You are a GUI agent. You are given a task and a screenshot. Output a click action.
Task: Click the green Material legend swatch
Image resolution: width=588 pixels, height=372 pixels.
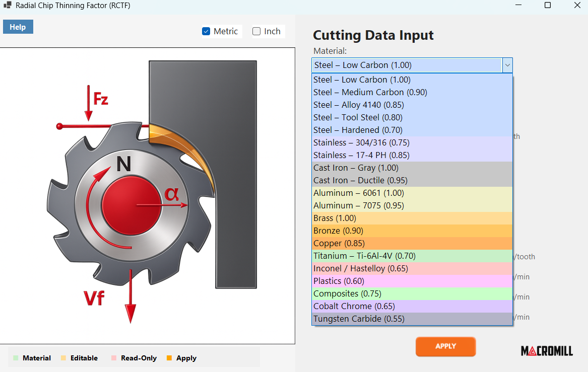click(16, 358)
